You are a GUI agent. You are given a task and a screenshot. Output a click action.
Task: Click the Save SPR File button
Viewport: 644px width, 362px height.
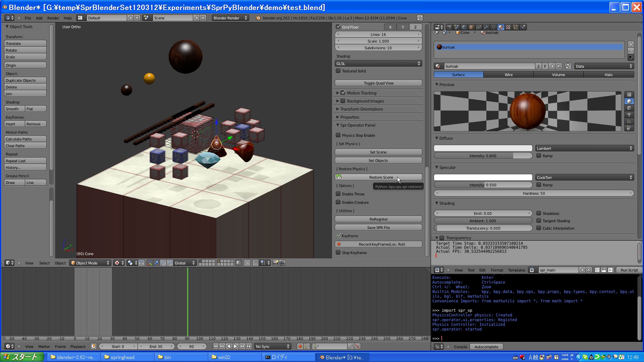coord(378,227)
